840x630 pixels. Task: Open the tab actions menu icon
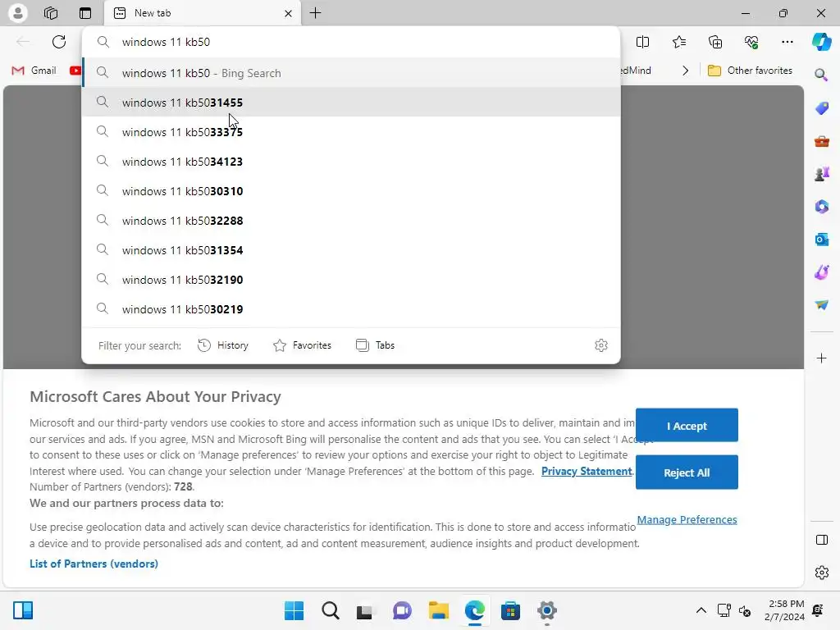tap(85, 13)
